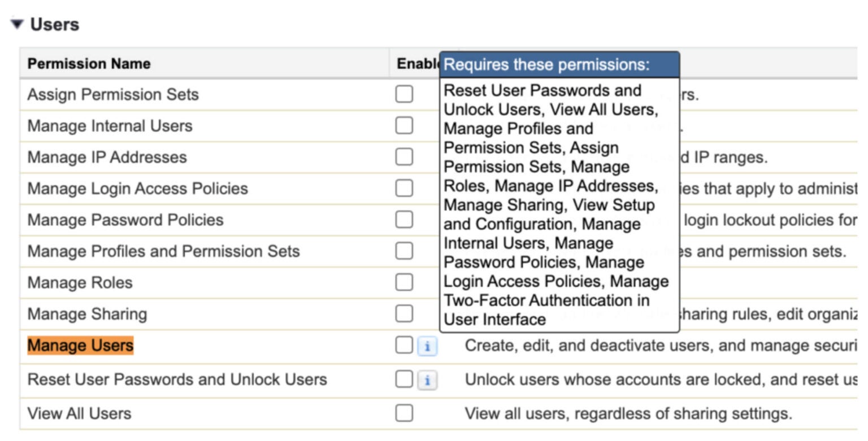Check the Manage IP Addresses box
This screenshot has height=441, width=868.
(403, 157)
